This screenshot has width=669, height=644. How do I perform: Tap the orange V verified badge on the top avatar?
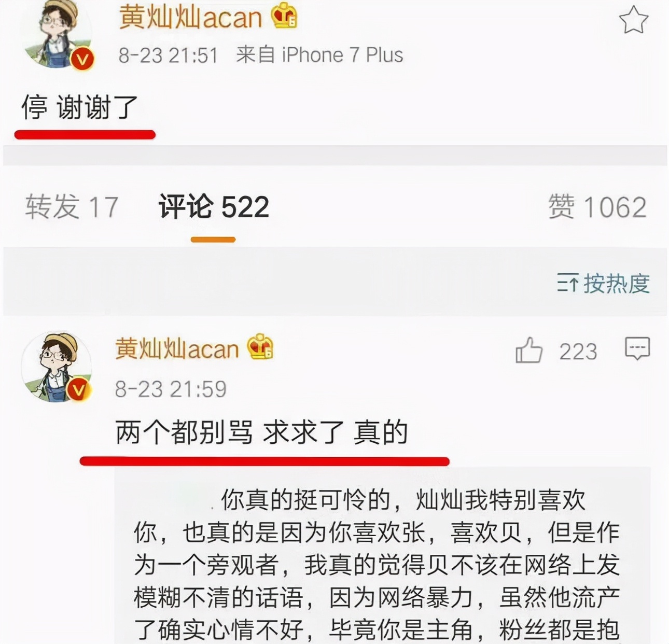tap(82, 59)
